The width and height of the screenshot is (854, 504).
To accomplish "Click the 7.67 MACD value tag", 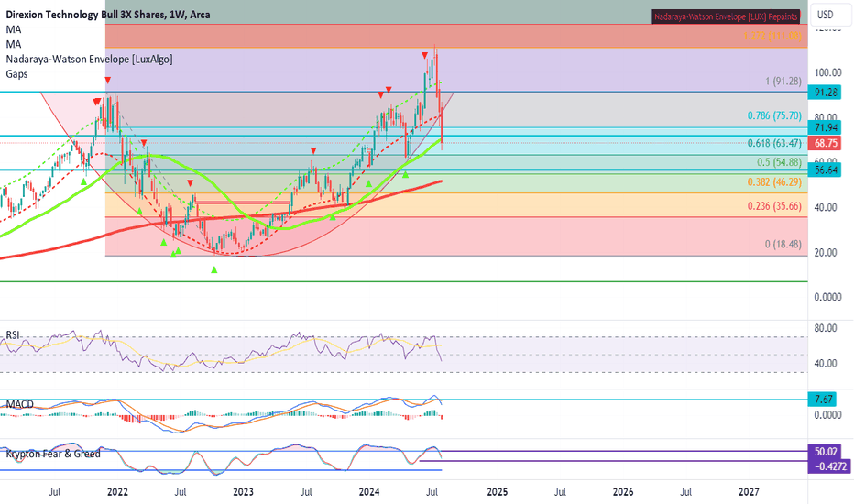I will [x=823, y=400].
